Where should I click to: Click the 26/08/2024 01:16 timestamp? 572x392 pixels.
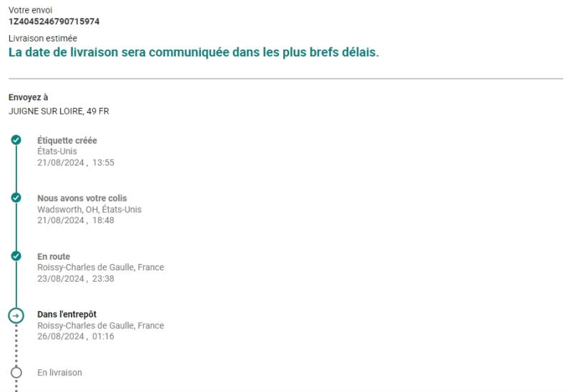click(x=76, y=336)
